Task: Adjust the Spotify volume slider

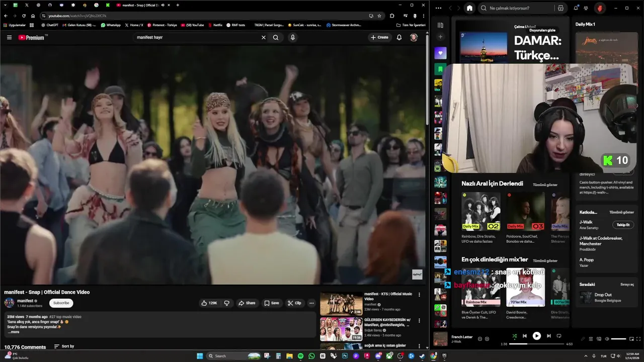Action: click(618, 339)
